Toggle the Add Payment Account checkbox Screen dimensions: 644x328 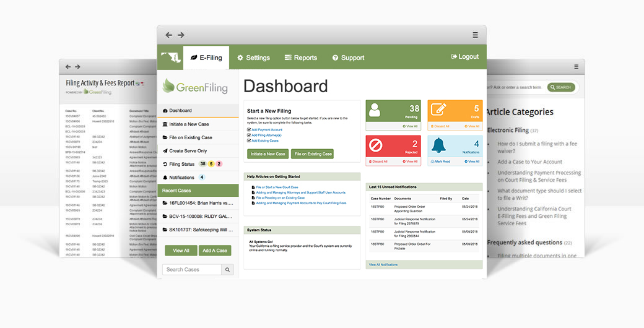(249, 129)
